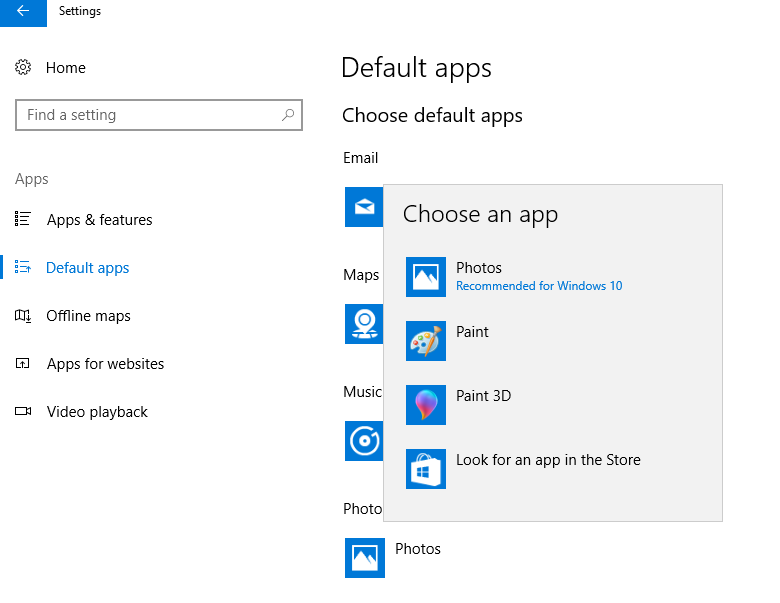The height and width of the screenshot is (603, 780).
Task: Click the back arrow in title bar
Action: [23, 12]
